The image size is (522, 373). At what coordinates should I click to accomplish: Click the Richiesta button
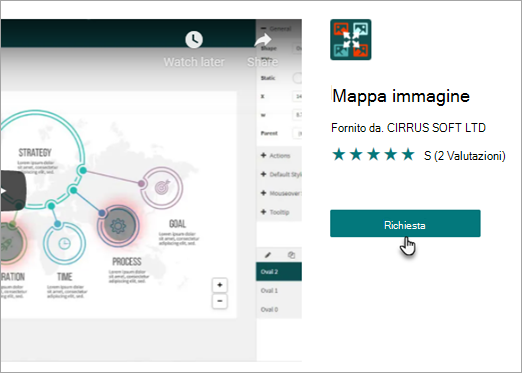pyautogui.click(x=405, y=223)
